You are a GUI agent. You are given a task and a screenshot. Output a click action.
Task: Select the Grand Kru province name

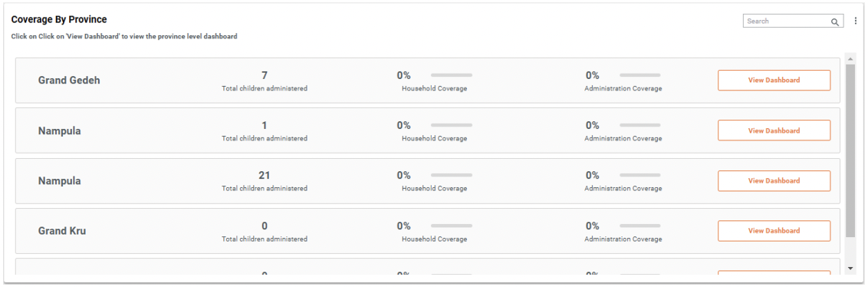point(62,231)
